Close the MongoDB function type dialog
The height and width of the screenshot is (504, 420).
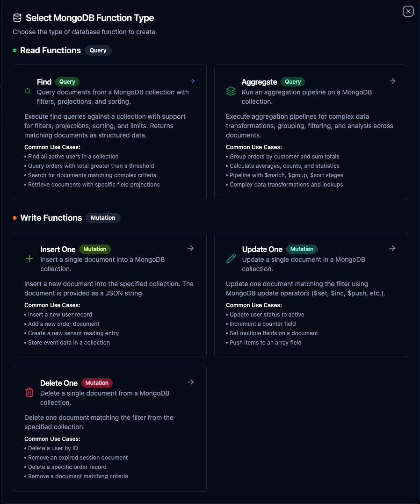pyautogui.click(x=408, y=11)
